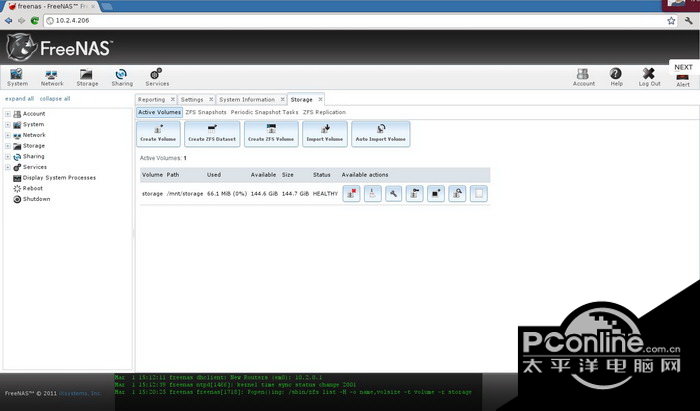The width and height of the screenshot is (700, 411).
Task: Click the browser reload button
Action: click(34, 21)
